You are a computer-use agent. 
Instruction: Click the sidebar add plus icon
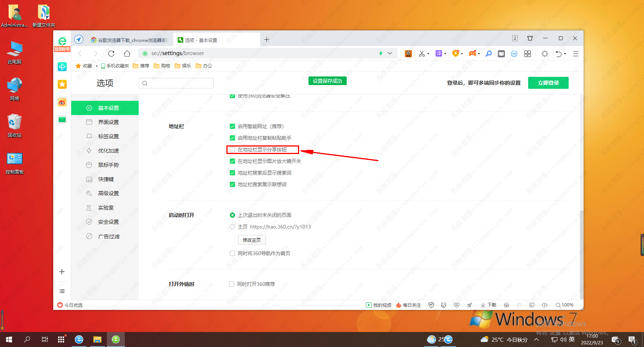(62, 272)
